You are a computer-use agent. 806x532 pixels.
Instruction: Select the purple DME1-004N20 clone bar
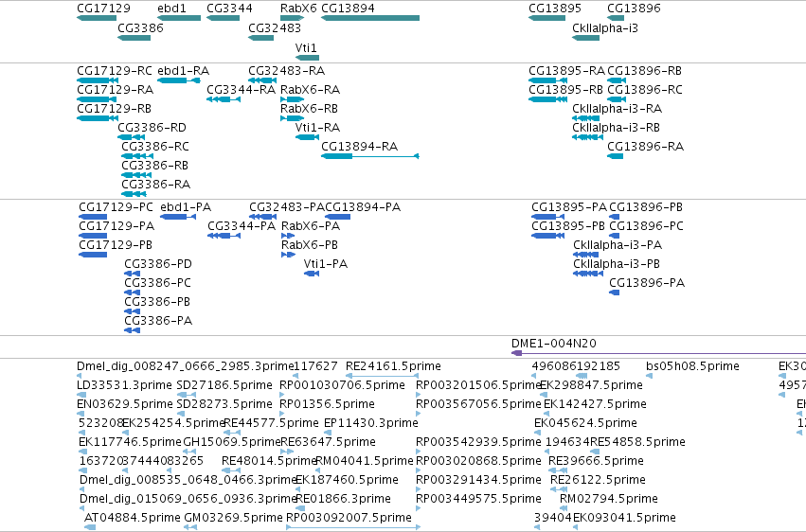pyautogui.click(x=659, y=353)
